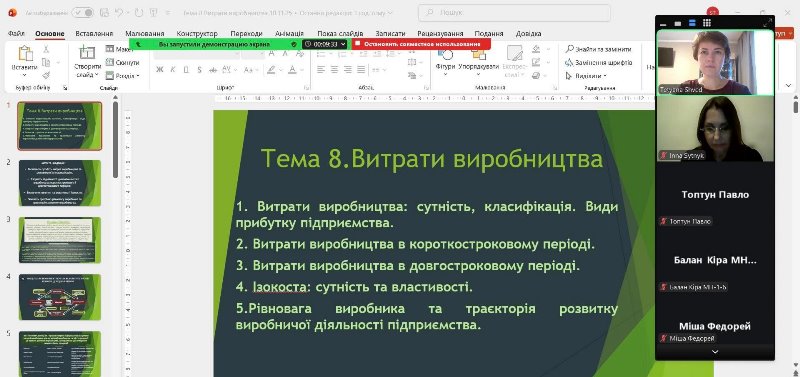This screenshot has width=800, height=377.
Task: Align text left
Action: [x=321, y=69]
